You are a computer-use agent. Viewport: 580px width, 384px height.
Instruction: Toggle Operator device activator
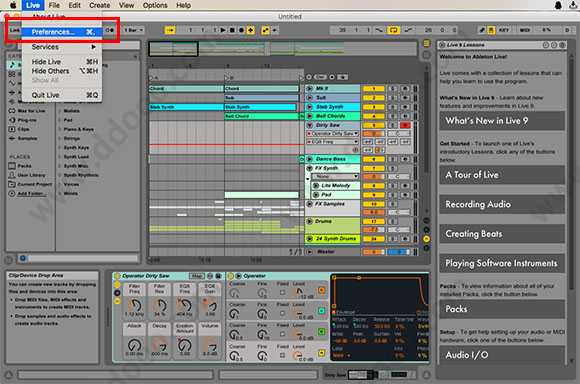click(x=230, y=276)
